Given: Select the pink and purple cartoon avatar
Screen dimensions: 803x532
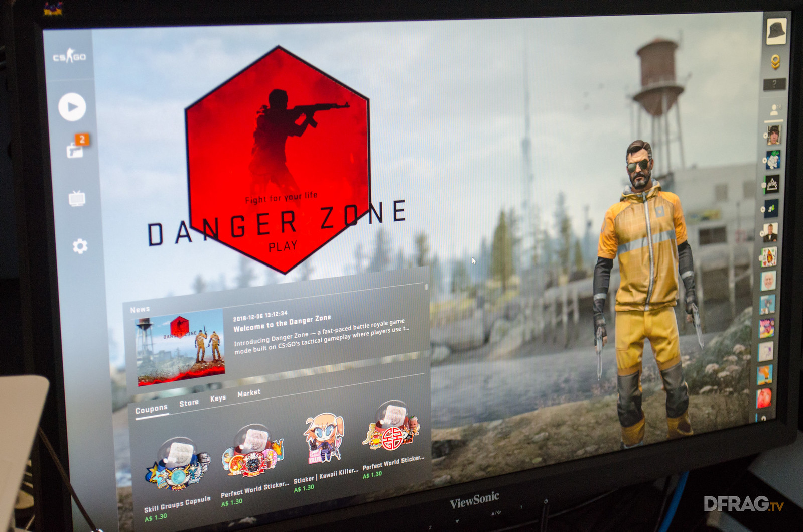Looking at the screenshot, I should click(766, 328).
